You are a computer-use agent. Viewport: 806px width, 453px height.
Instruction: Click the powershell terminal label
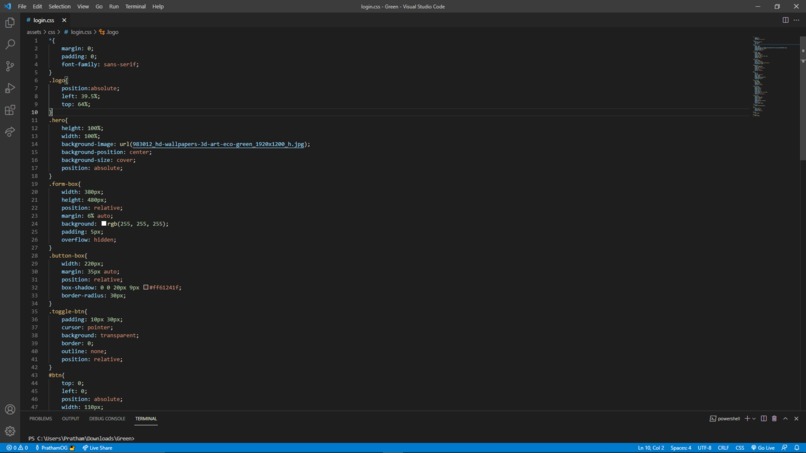coord(725,419)
